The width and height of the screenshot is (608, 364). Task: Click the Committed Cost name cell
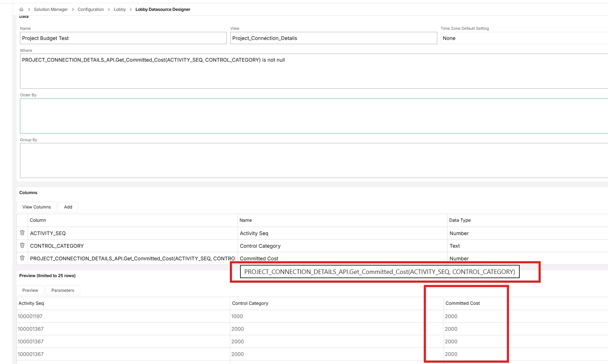pyautogui.click(x=342, y=259)
